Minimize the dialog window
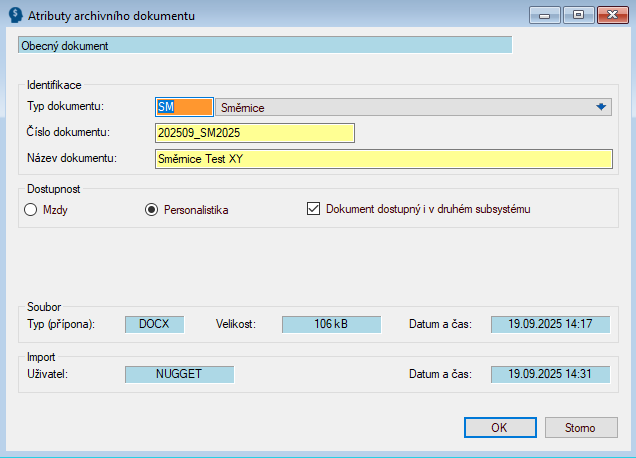636x458 pixels. point(546,16)
